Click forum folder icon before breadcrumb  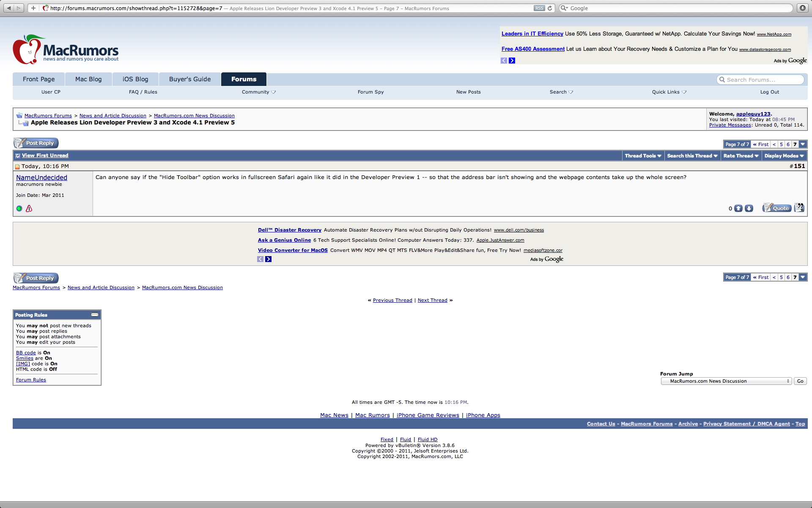(19, 116)
